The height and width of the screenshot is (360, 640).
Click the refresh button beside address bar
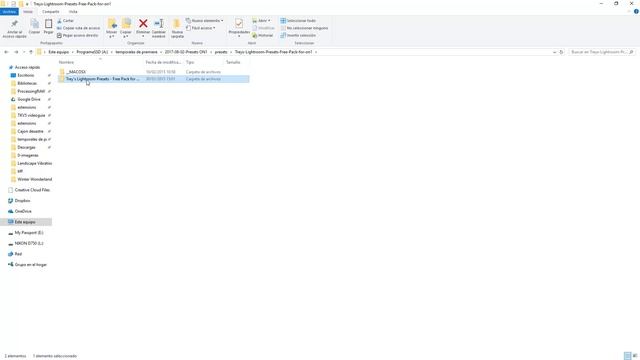pyautogui.click(x=561, y=52)
